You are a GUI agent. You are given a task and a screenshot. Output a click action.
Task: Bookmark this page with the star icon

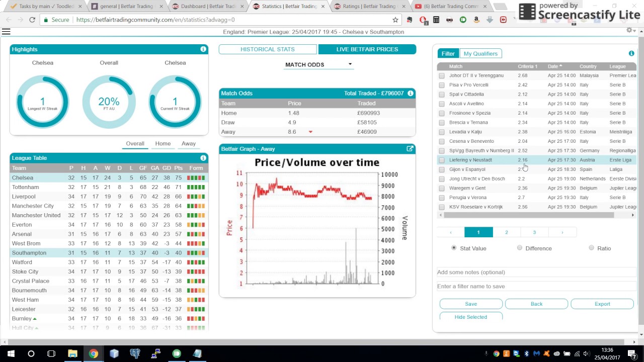click(395, 20)
